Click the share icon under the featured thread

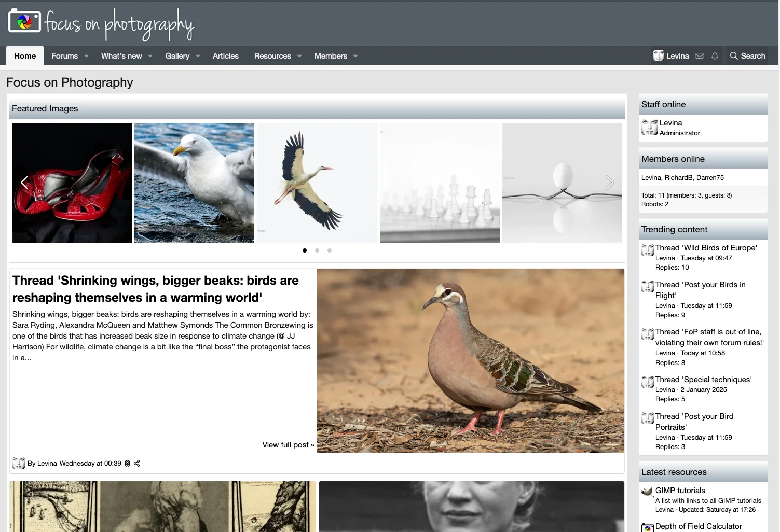pos(137,464)
